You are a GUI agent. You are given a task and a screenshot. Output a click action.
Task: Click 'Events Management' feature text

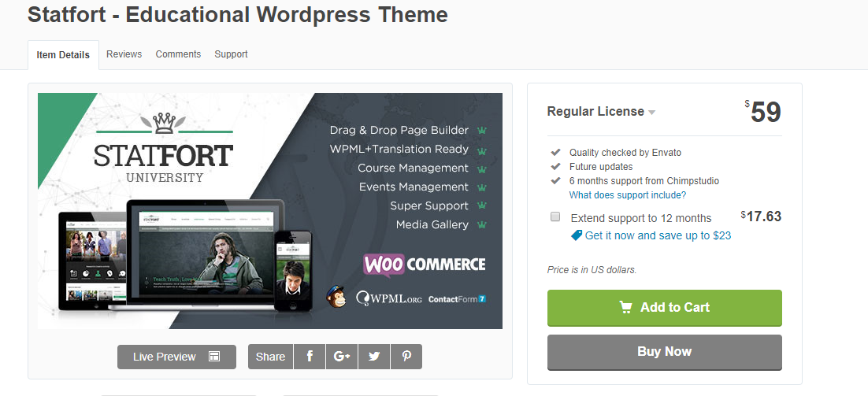(x=414, y=187)
